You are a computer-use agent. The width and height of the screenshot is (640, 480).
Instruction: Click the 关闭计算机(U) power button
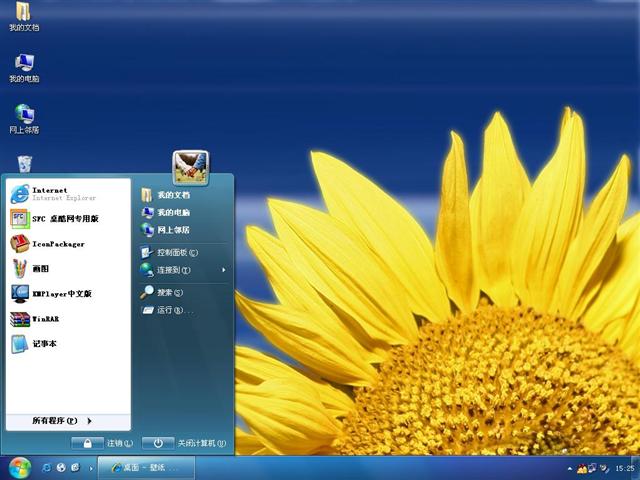click(158, 443)
